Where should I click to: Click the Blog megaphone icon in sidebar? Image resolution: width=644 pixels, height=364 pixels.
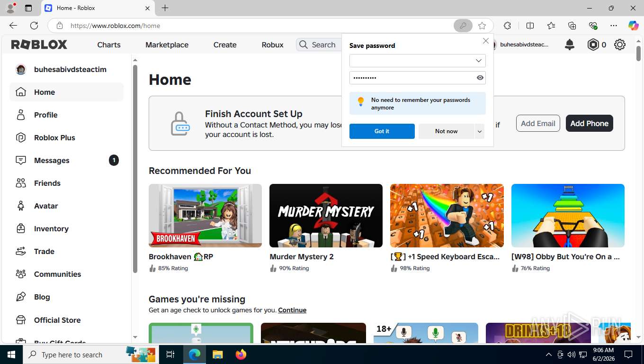click(x=20, y=297)
